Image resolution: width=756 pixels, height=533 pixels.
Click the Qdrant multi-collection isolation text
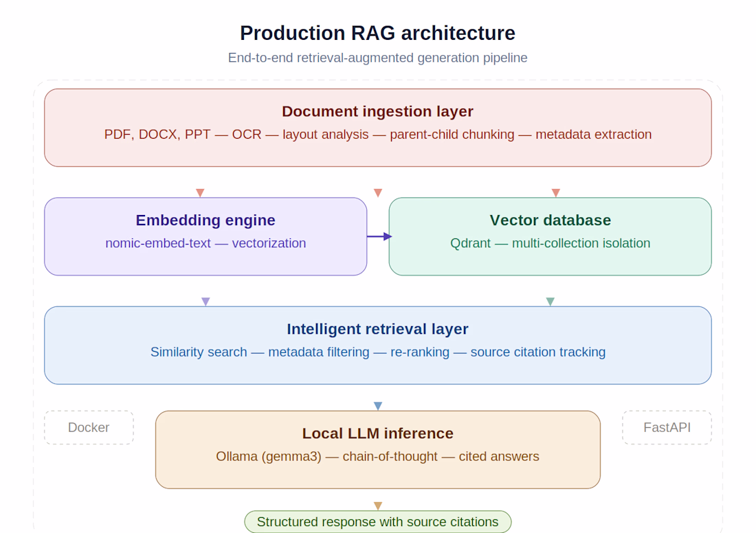pos(550,243)
